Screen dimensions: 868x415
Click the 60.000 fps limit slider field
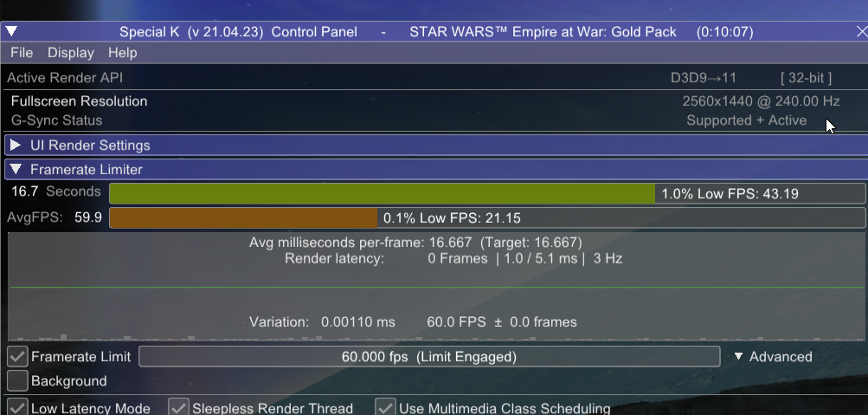(x=429, y=357)
